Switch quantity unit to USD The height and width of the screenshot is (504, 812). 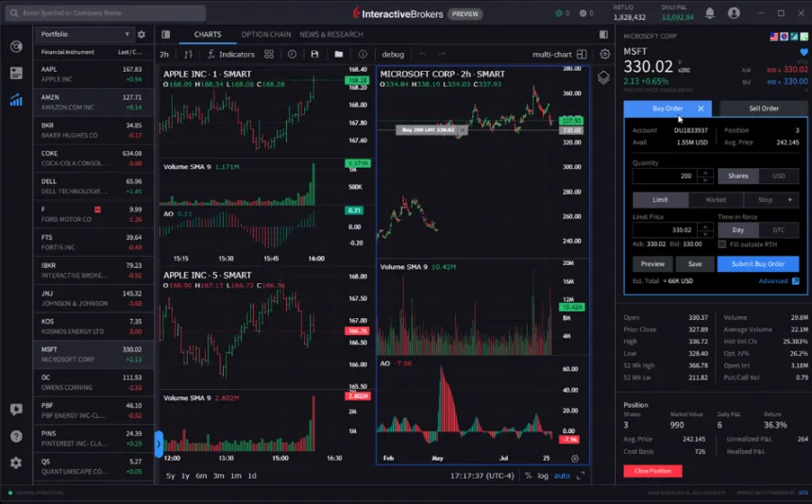coord(778,176)
